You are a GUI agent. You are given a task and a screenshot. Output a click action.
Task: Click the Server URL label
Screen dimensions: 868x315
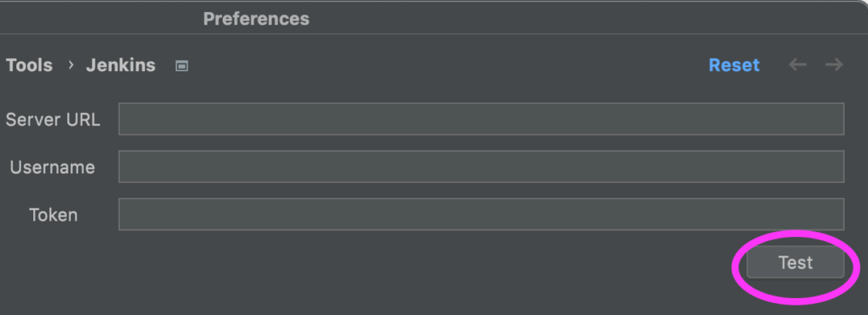point(53,119)
